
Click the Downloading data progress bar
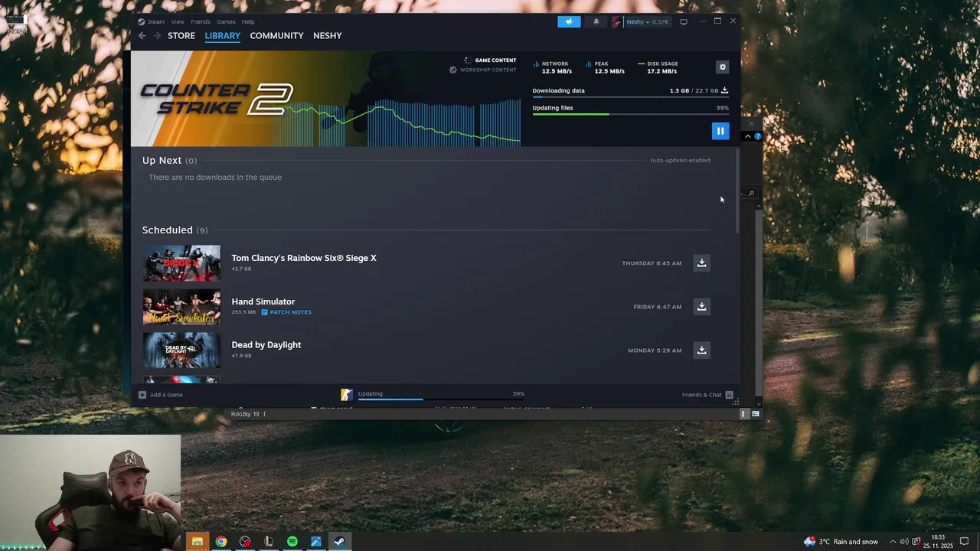pos(630,97)
